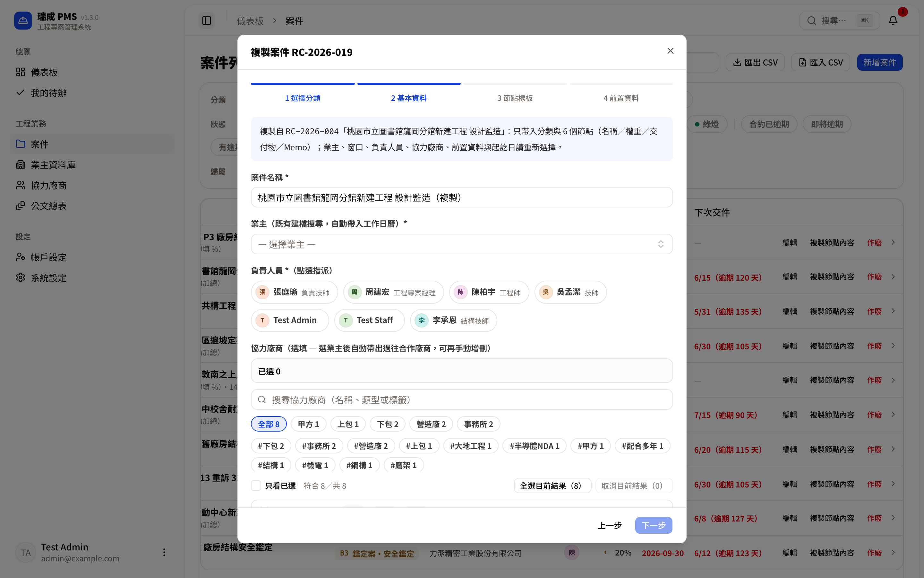Click 新增案件 button
This screenshot has width=924, height=578.
point(880,62)
